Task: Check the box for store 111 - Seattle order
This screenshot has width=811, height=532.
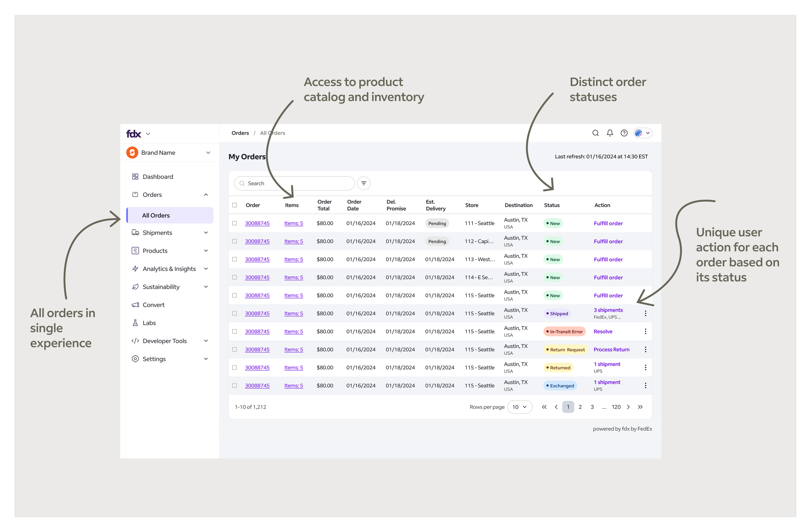Action: click(x=235, y=223)
